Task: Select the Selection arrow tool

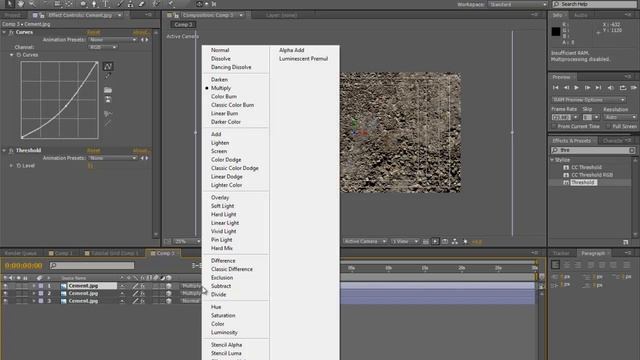Action: 9,4
